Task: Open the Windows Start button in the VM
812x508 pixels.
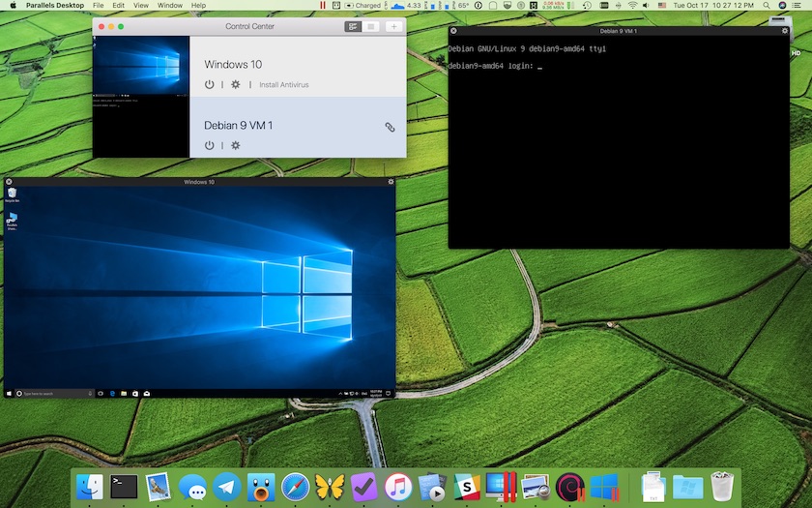Action: pyautogui.click(x=9, y=394)
